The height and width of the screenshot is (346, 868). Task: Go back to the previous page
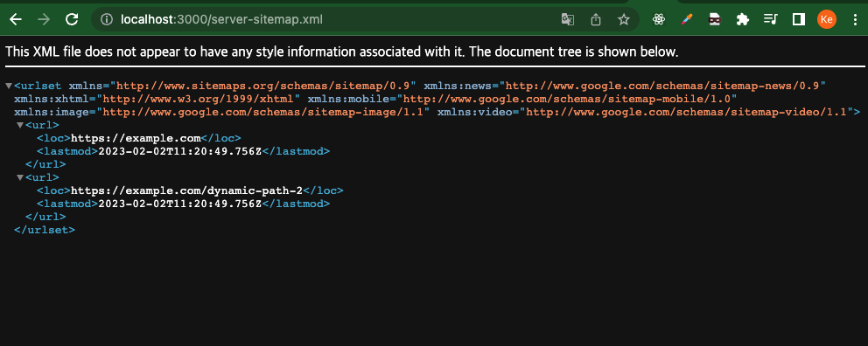(x=16, y=20)
